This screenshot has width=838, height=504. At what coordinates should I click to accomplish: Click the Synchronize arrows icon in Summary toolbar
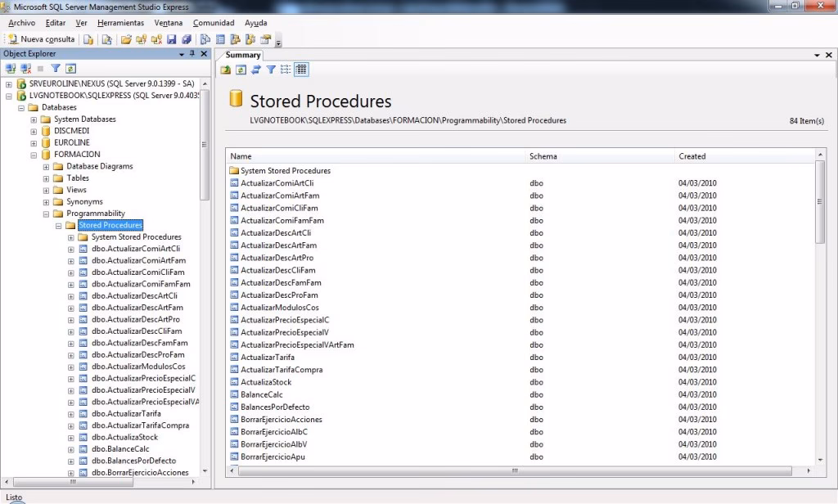(x=256, y=70)
